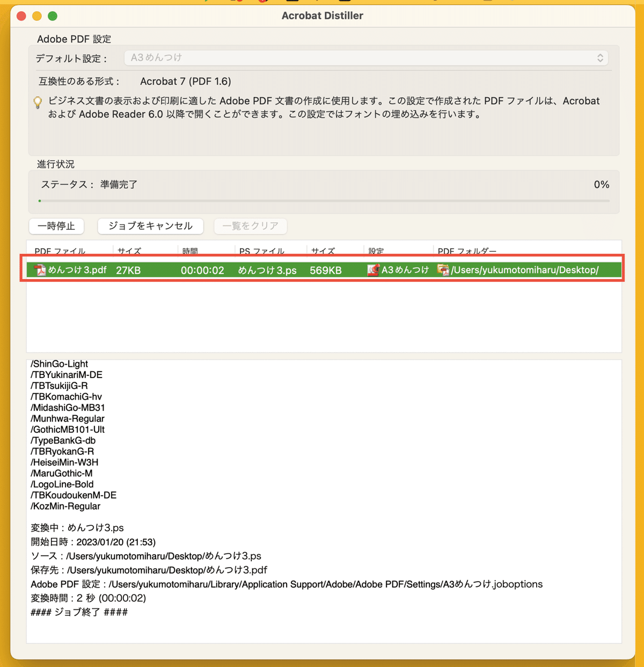Click /MidashiGo-MB31 log line
The width and height of the screenshot is (644, 667).
click(x=68, y=408)
